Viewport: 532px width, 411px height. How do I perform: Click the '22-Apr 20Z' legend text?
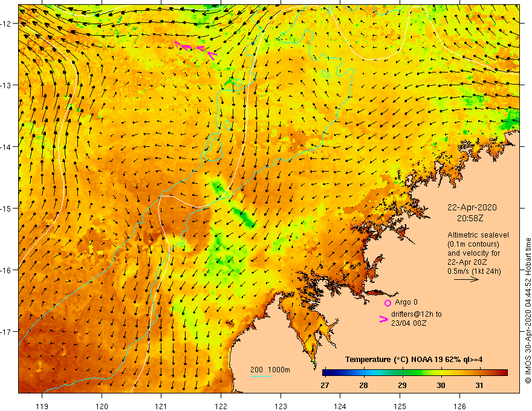[467, 262]
